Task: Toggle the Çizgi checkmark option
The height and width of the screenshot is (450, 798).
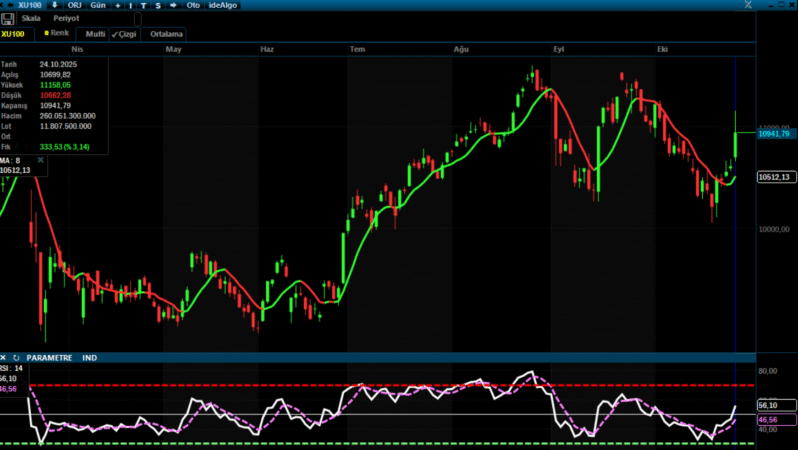Action: coord(123,33)
